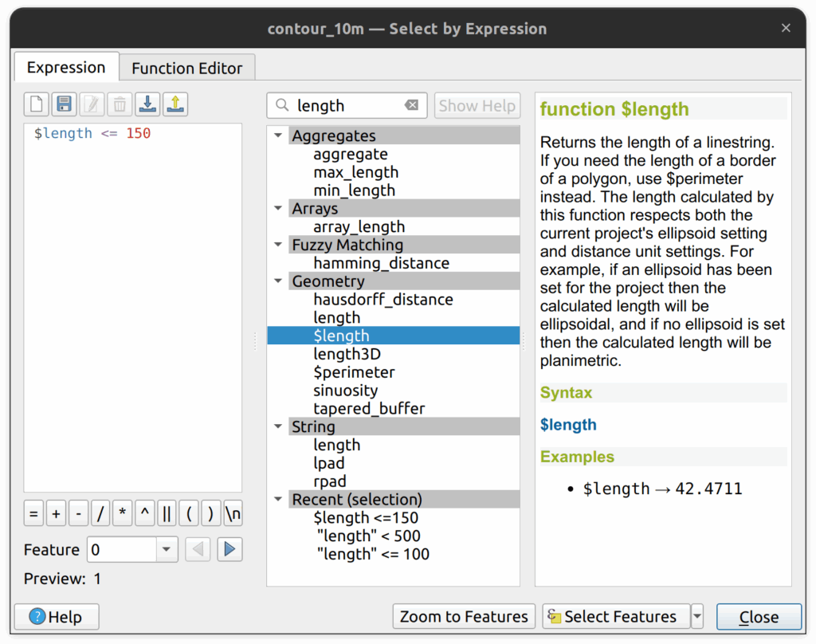Switch to the Expression tab
816x644 pixels.
click(66, 67)
